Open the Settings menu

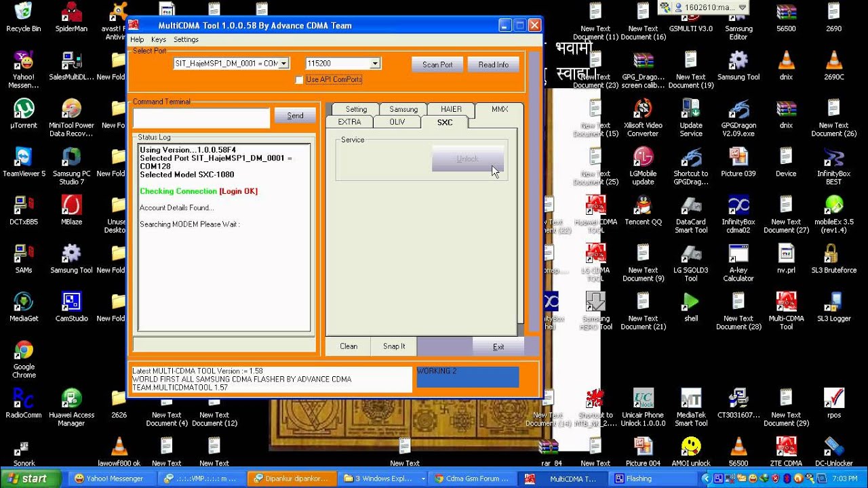click(x=186, y=39)
